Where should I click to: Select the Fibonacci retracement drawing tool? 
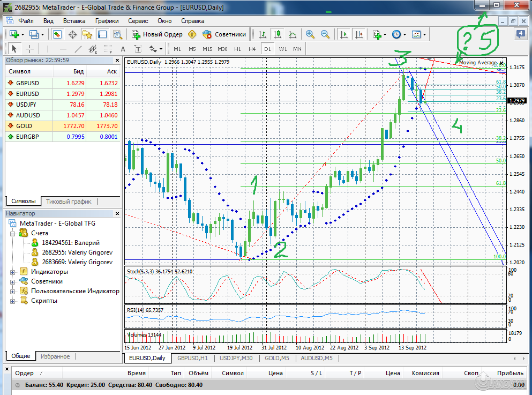pos(109,48)
